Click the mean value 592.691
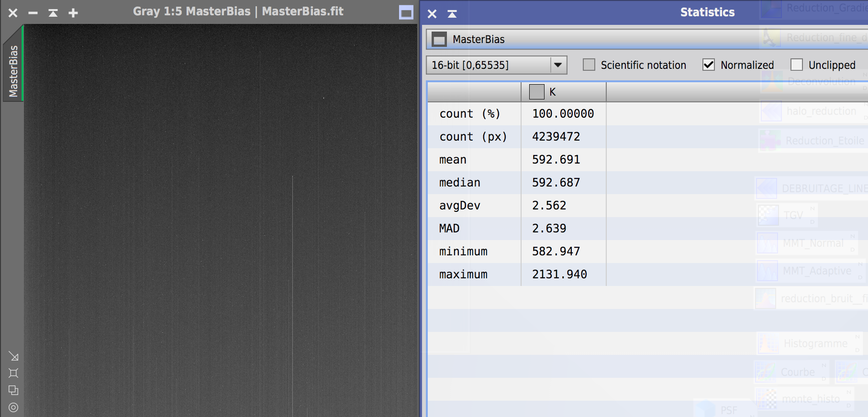Screen dimensions: 868x417 pos(556,160)
